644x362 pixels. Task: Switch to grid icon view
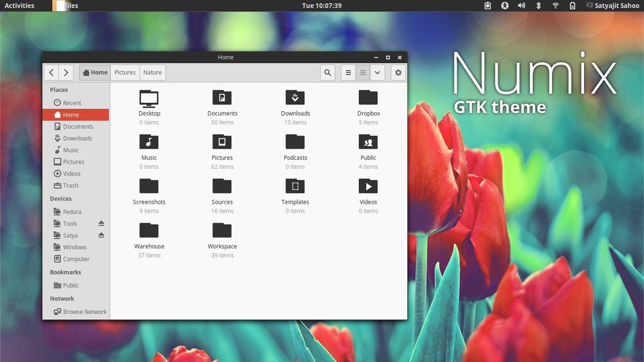363,73
